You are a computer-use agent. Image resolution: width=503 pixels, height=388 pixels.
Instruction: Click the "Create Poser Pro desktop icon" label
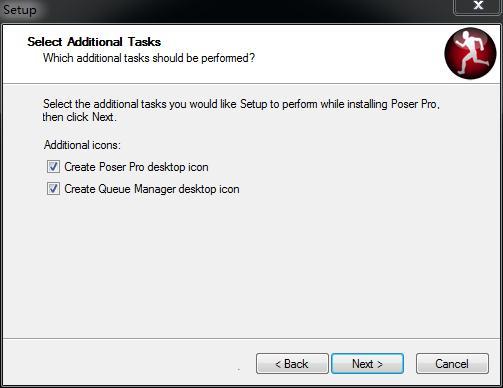(x=136, y=167)
